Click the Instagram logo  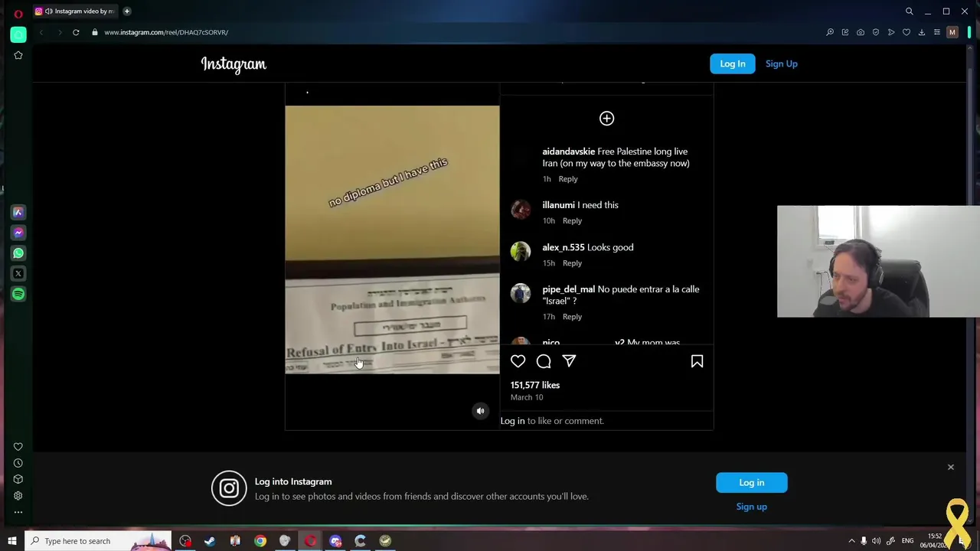pos(234,64)
